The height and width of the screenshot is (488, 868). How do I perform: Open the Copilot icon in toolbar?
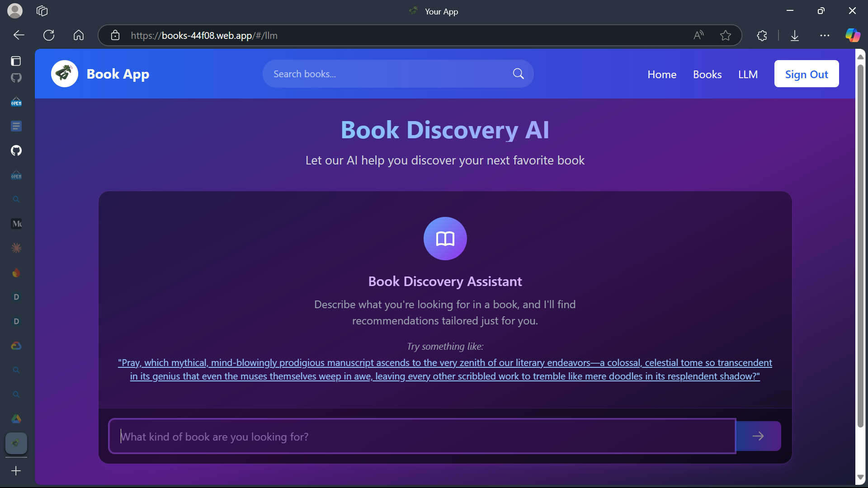coord(853,35)
